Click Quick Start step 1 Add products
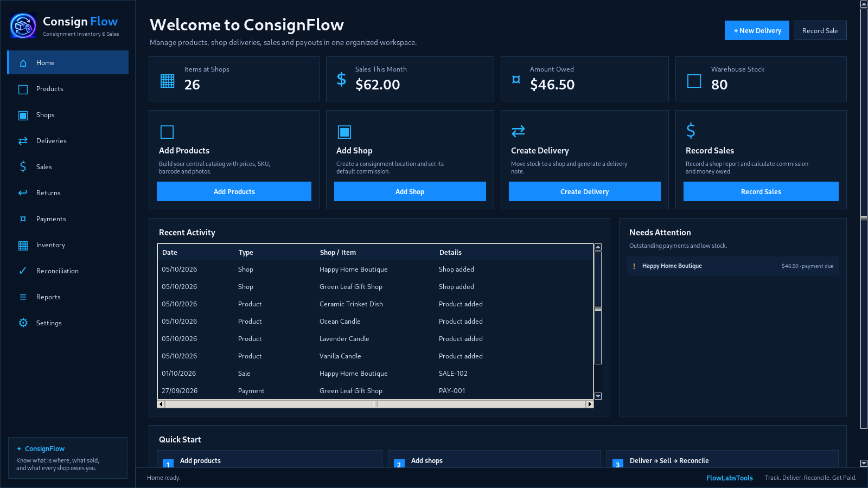The height and width of the screenshot is (488, 868). click(270, 459)
